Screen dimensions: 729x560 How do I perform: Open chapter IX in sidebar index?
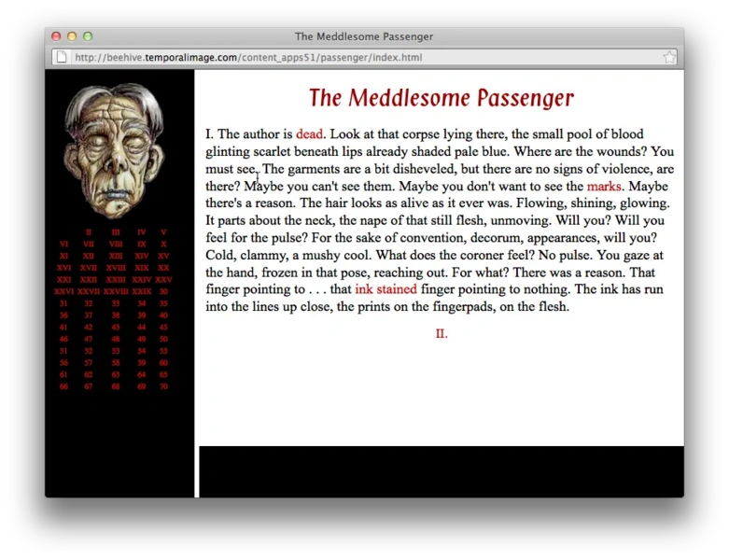141,244
